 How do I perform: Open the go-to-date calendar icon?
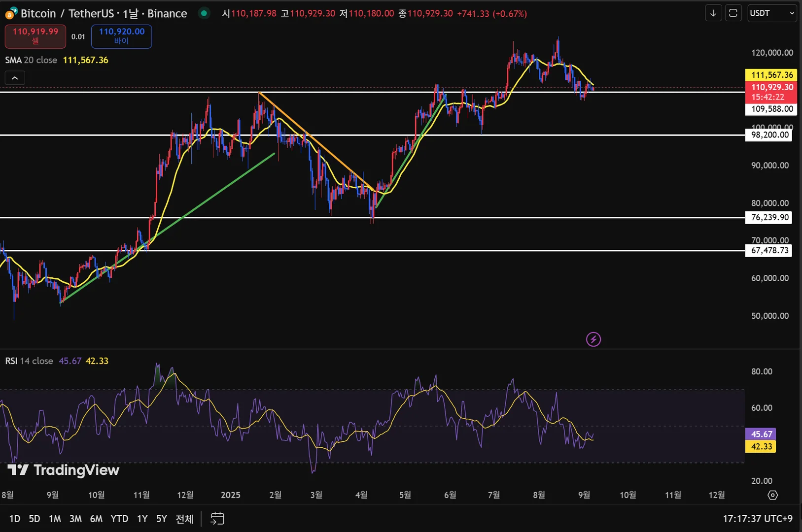[x=217, y=518]
